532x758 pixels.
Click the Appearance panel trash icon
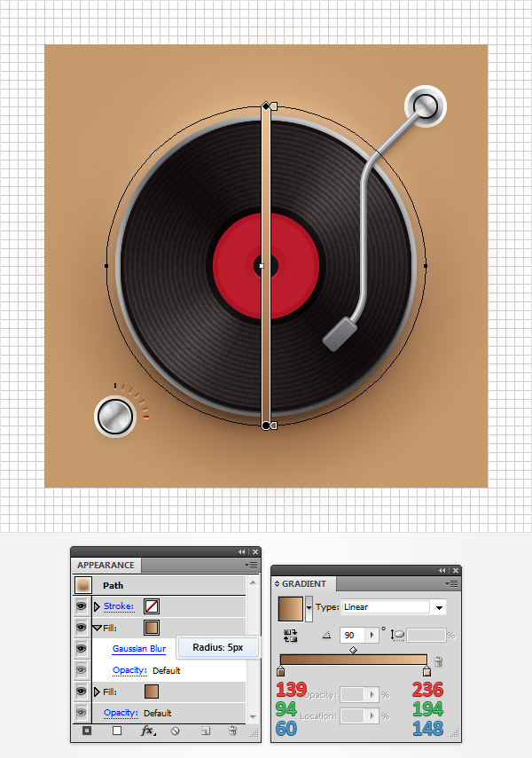click(x=232, y=731)
